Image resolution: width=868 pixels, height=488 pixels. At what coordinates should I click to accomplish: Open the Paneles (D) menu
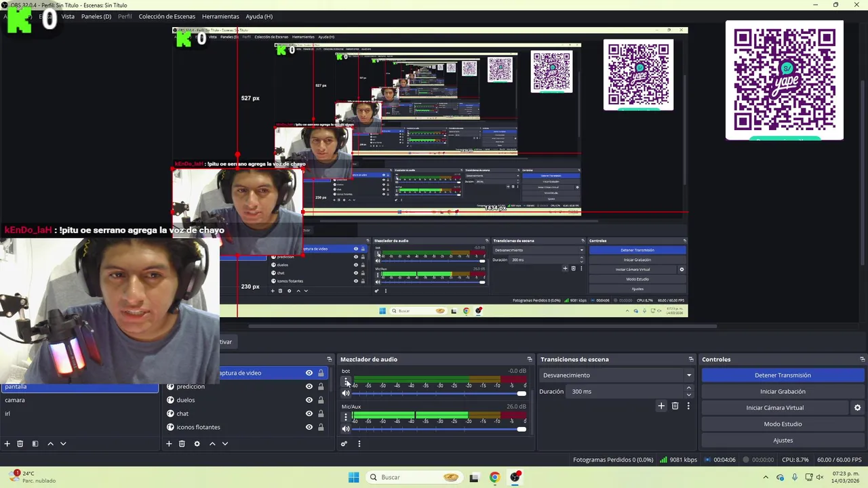tap(96, 16)
